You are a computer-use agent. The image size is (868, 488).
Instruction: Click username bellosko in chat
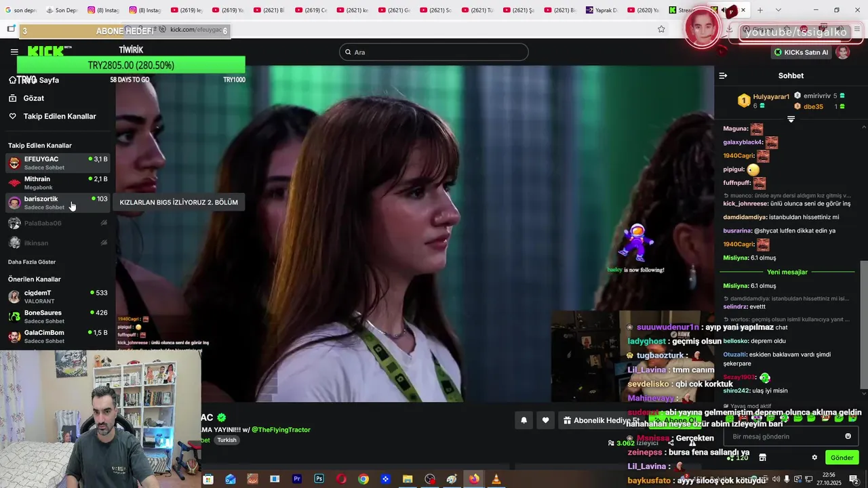tap(735, 341)
